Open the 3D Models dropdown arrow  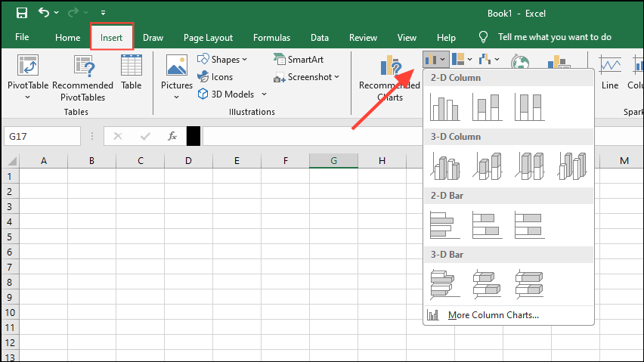click(x=264, y=94)
